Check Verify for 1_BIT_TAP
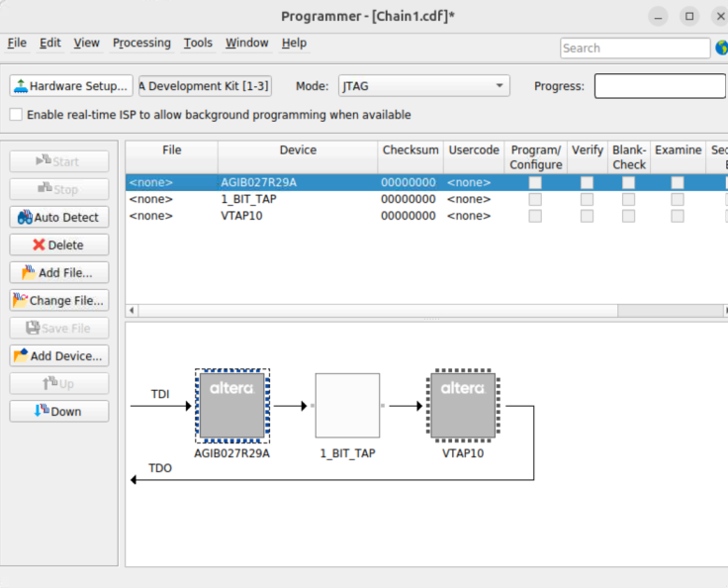728x588 pixels. pyautogui.click(x=587, y=199)
